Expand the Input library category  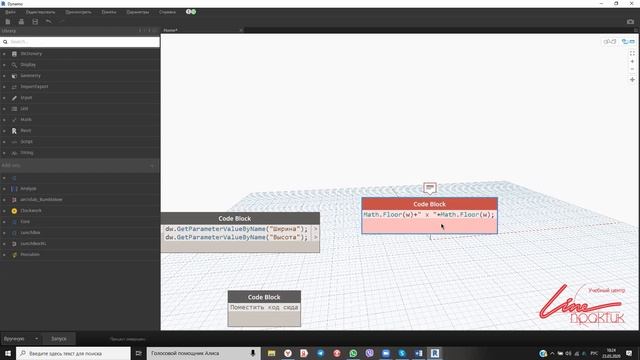point(4,98)
